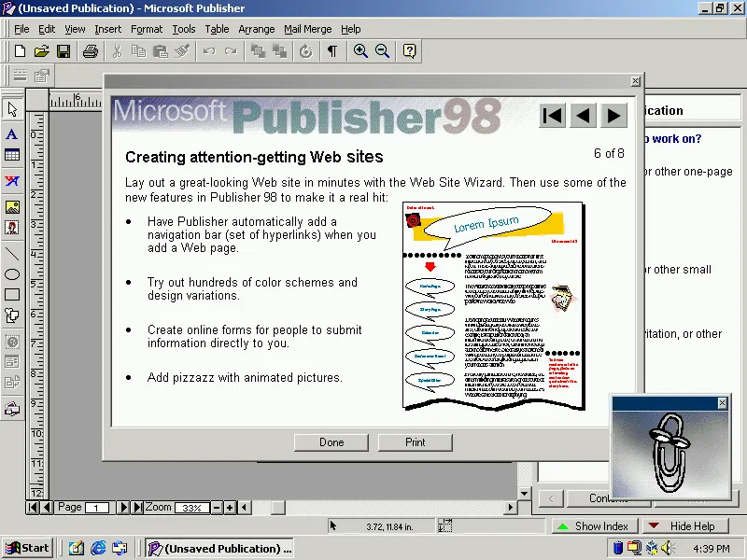Advance to next tutorial page with right arrow
This screenshot has height=560, width=747.
613,115
